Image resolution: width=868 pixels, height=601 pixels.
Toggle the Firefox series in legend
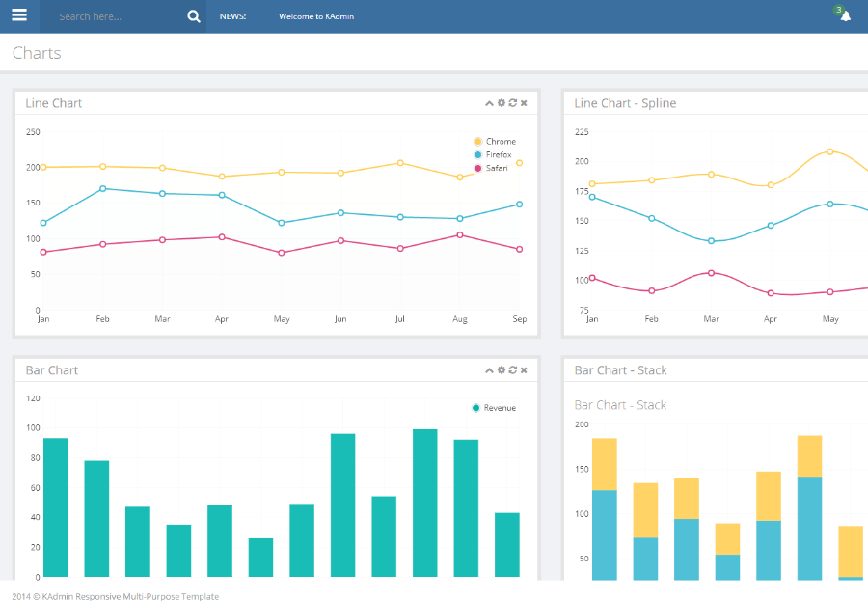[x=499, y=155]
